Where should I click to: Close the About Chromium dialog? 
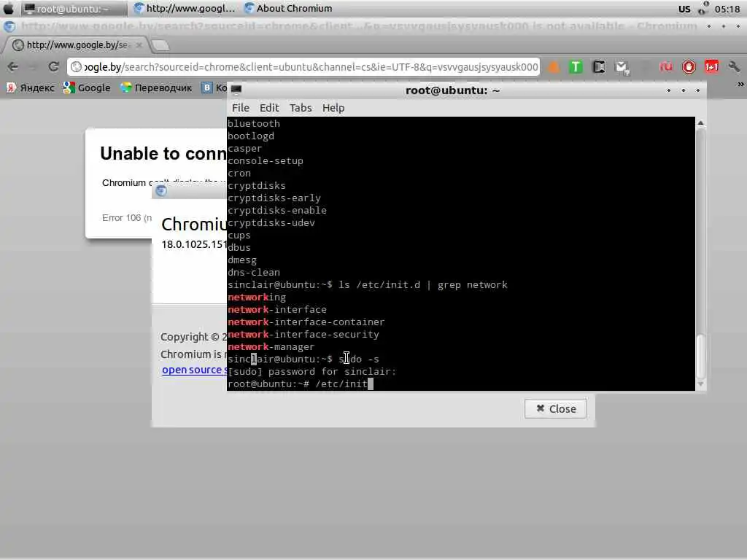555,408
